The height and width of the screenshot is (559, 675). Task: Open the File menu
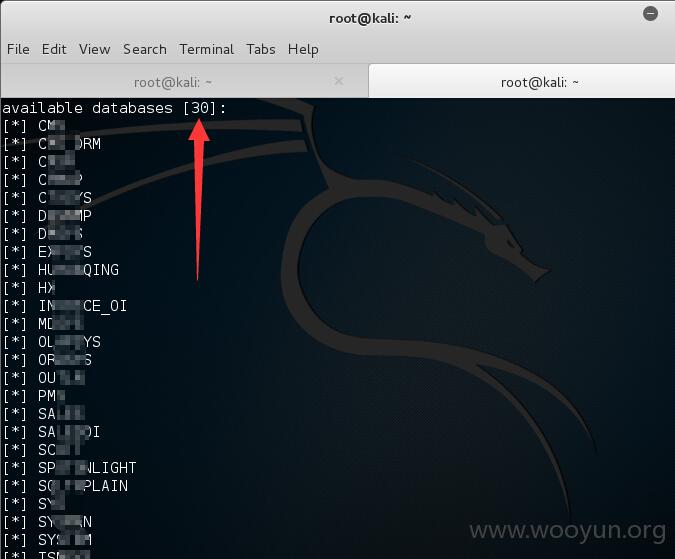click(x=18, y=49)
